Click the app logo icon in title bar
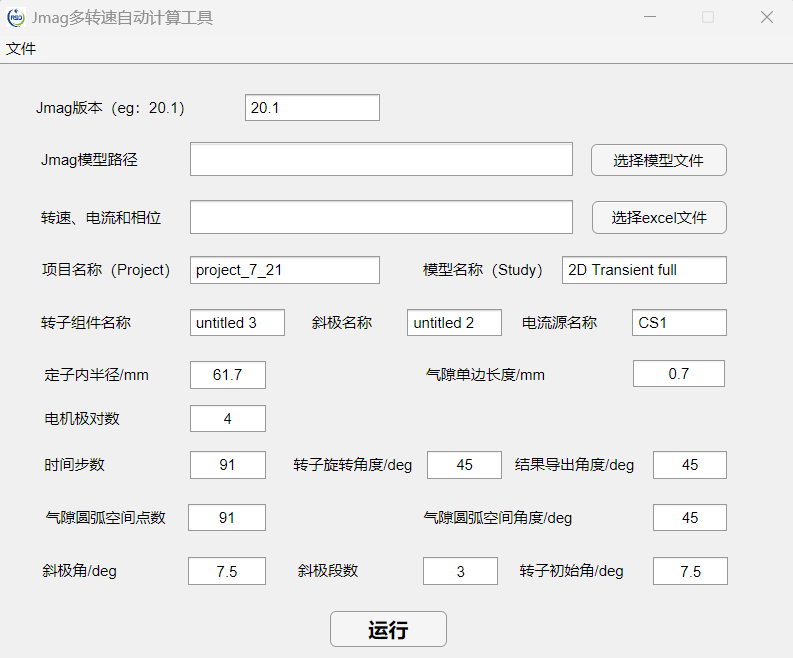 [16, 17]
